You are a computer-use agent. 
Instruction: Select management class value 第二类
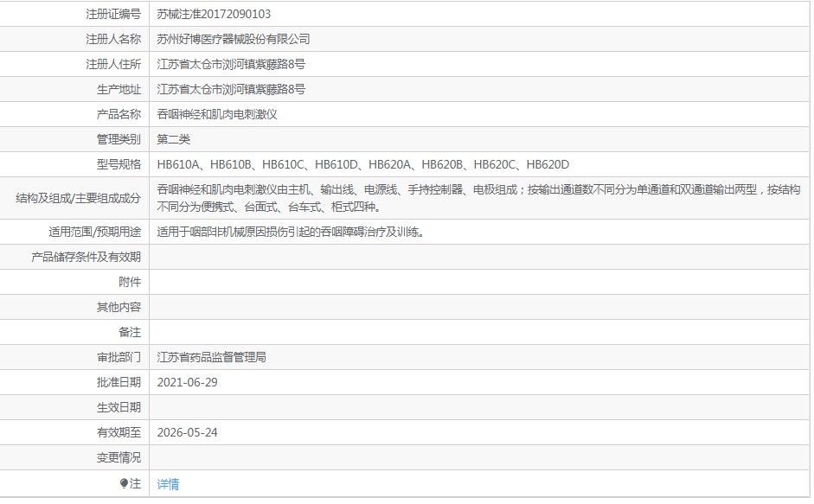click(x=173, y=139)
